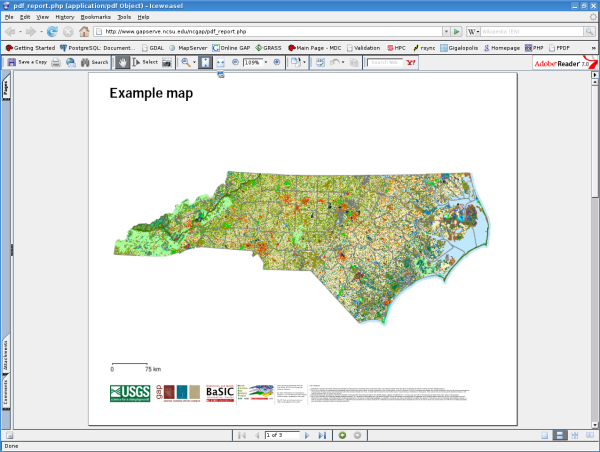Click the rotate page view icon

click(295, 62)
